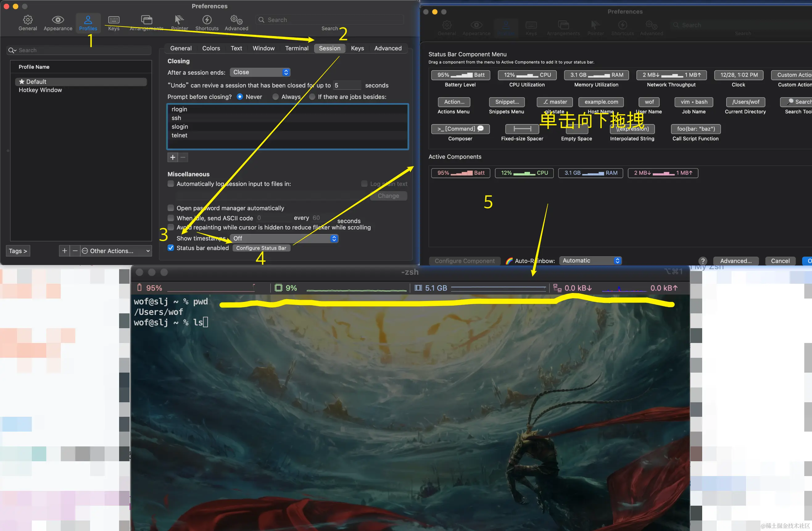The height and width of the screenshot is (531, 812).
Task: Click the Configure Status Bar button
Action: (261, 248)
